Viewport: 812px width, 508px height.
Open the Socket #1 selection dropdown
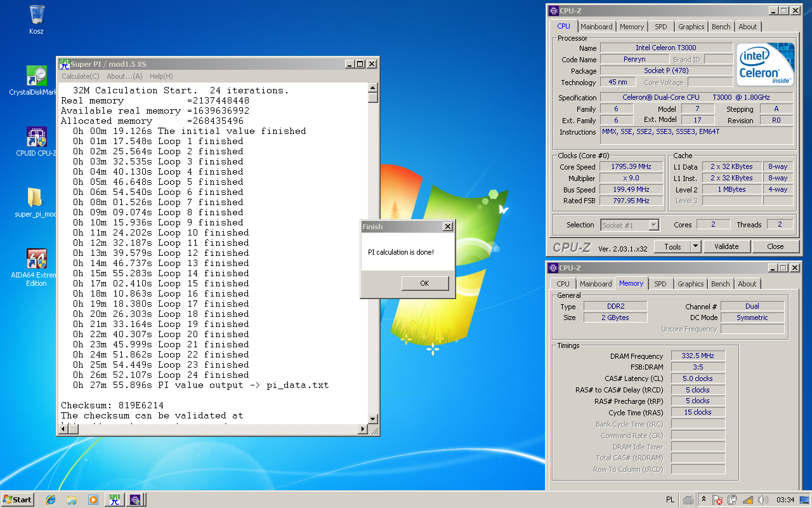pyautogui.click(x=630, y=225)
